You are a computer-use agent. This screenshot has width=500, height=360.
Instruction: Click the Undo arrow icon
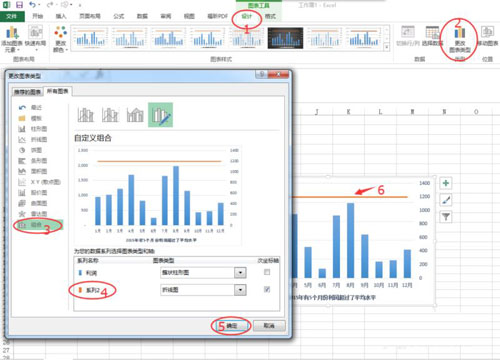point(32,5)
